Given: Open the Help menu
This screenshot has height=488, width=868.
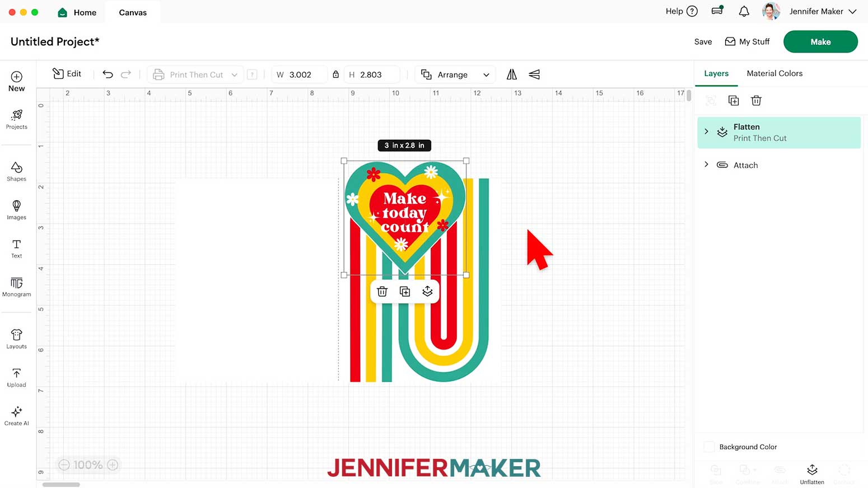Looking at the screenshot, I should click(682, 11).
